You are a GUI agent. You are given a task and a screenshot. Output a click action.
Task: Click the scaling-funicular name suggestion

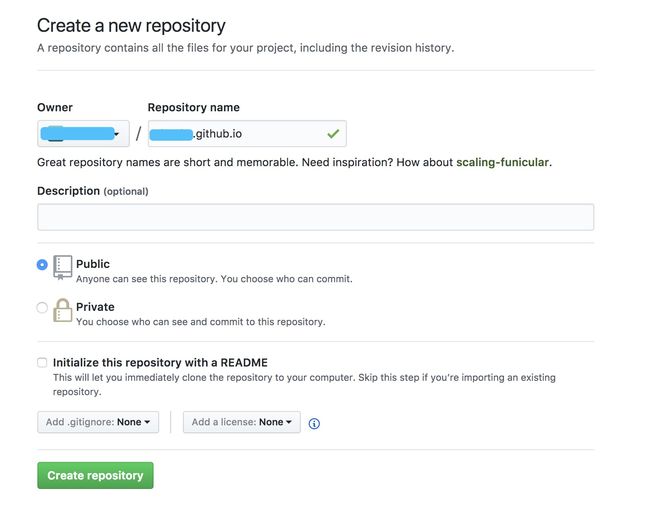click(x=502, y=162)
